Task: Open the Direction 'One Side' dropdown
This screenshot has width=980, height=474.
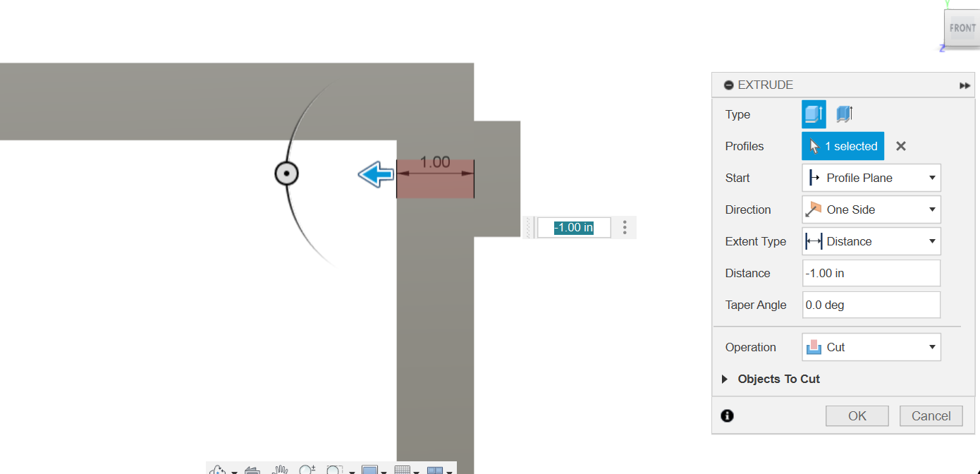Action: coord(871,209)
